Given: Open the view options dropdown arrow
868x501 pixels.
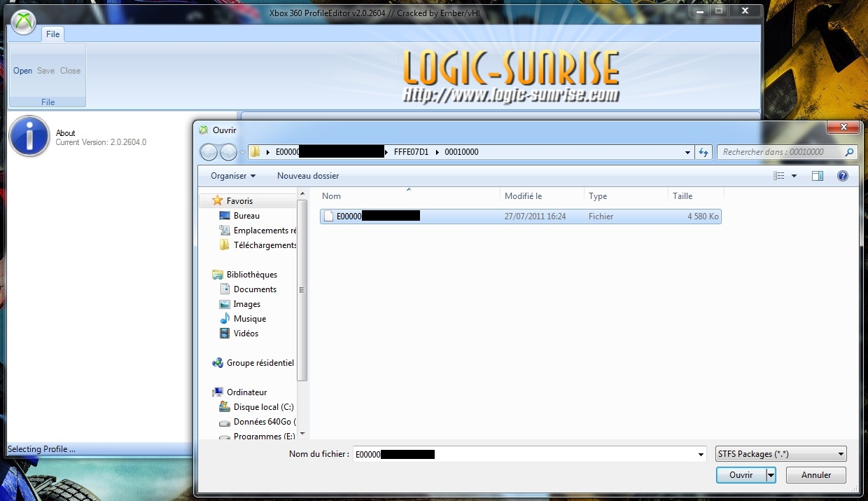Looking at the screenshot, I should click(x=794, y=176).
